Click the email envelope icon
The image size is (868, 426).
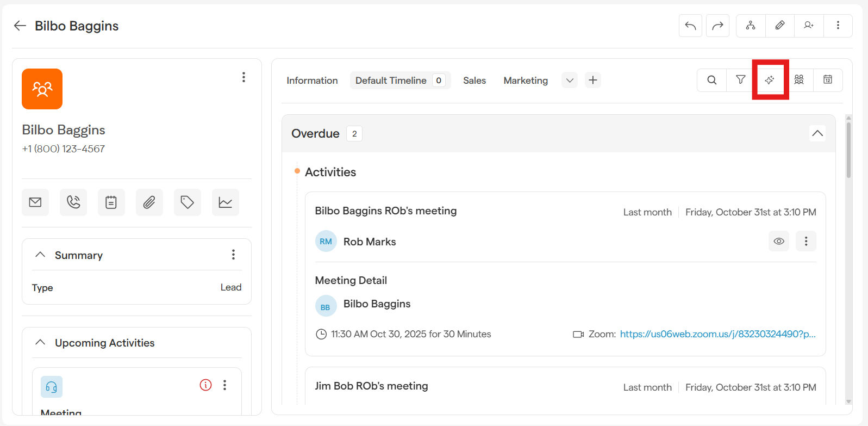(35, 202)
